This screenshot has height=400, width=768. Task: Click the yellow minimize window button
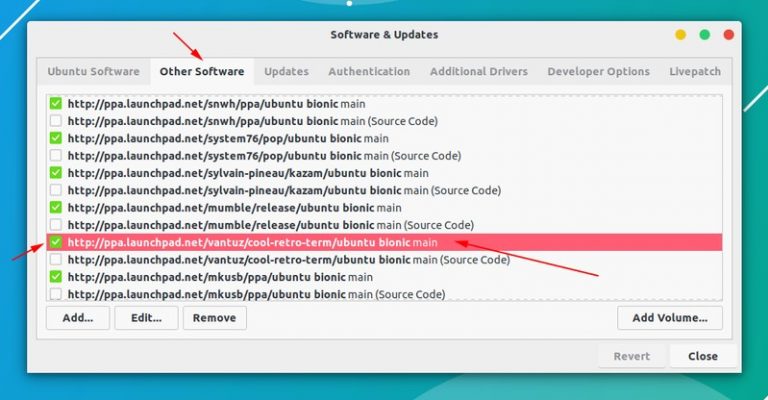click(681, 35)
